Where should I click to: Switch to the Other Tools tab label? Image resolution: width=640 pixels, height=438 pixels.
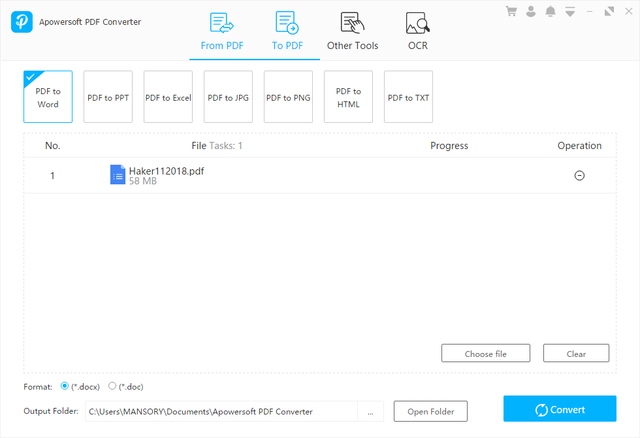pyautogui.click(x=353, y=46)
